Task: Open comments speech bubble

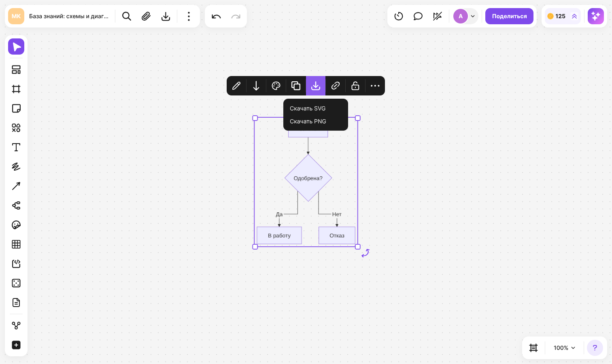Action: [418, 16]
